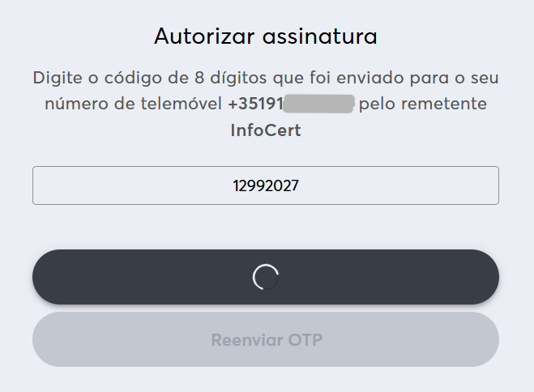Click the 'OTP' text on the resend button
Image resolution: width=534 pixels, height=392 pixels.
click(x=305, y=339)
